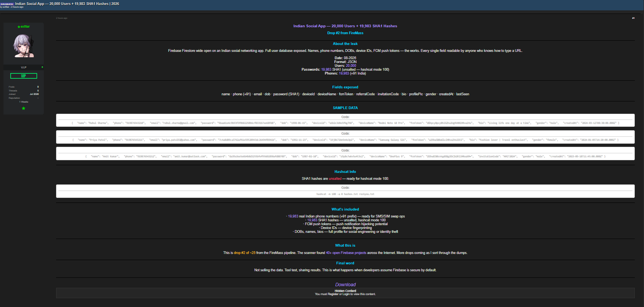This screenshot has height=307, width=644.
Task: Follow the Register link in Hidden Content
Action: (333, 294)
